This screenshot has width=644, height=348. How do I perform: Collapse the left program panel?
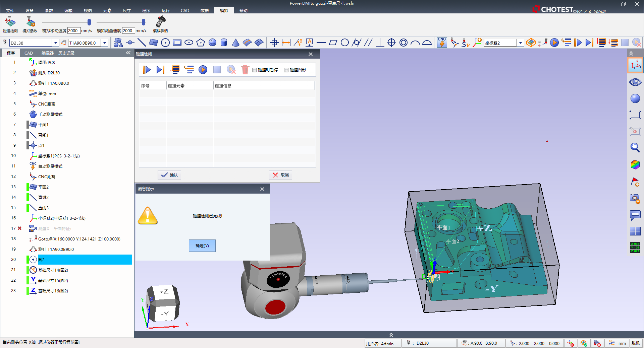click(x=128, y=53)
